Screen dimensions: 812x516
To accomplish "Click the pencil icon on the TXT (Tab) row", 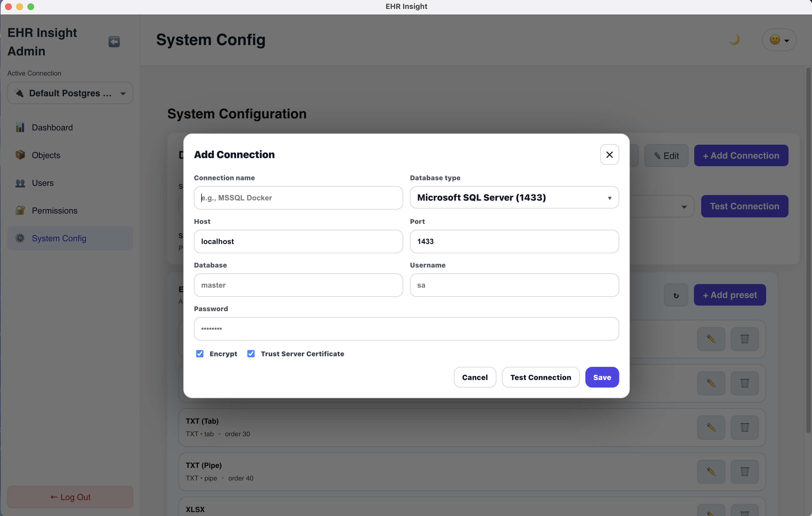I will pos(711,427).
